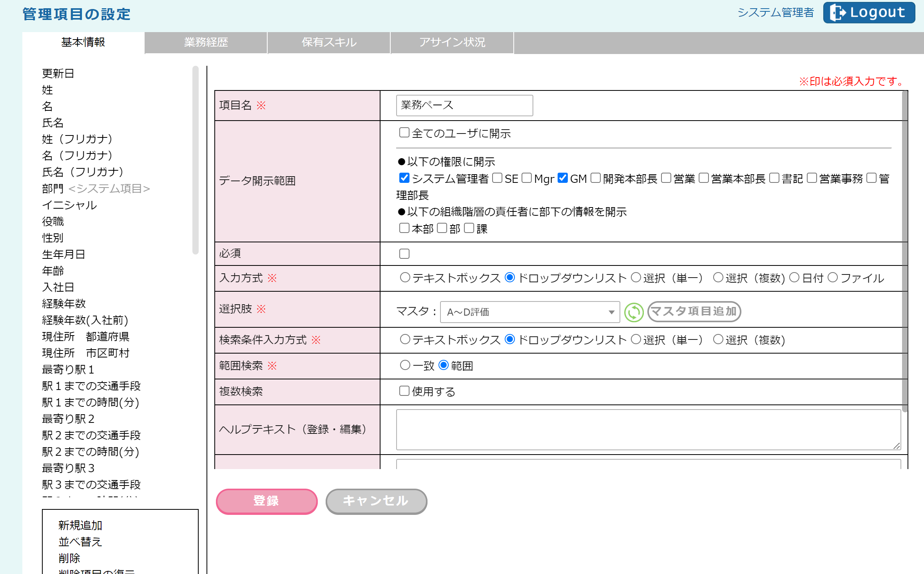Click the green refresh master icon
Viewport: 924px width, 574px height.
click(634, 312)
